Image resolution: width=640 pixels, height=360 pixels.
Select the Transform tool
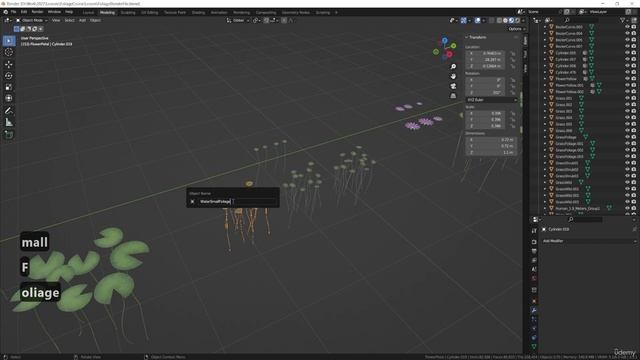pos(9,98)
